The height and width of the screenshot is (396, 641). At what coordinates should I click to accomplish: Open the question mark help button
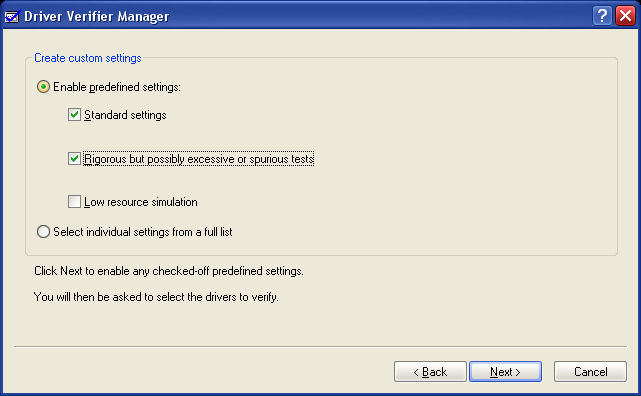pos(602,16)
